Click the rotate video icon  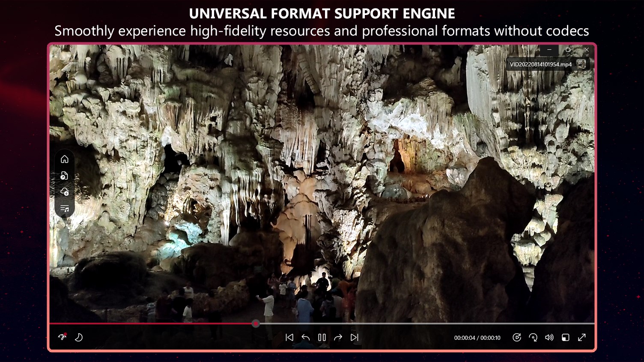coord(533,337)
